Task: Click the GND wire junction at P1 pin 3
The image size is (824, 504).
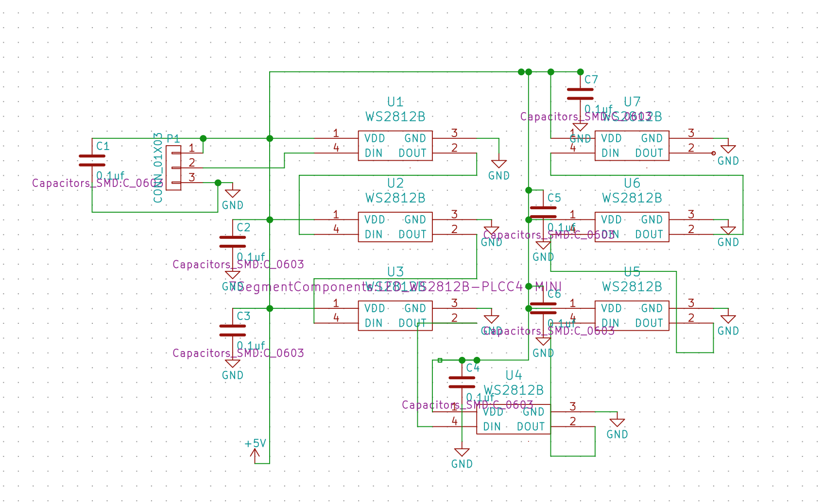Action: (x=218, y=183)
